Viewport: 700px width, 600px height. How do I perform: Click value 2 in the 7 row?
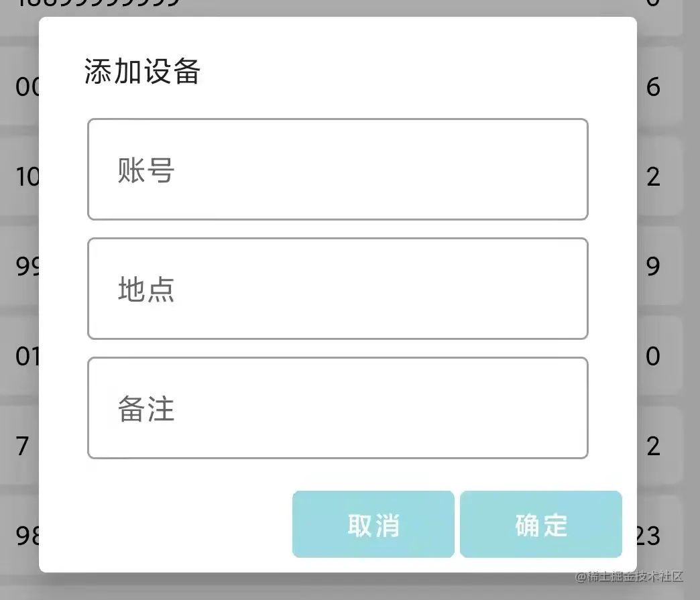point(654,446)
